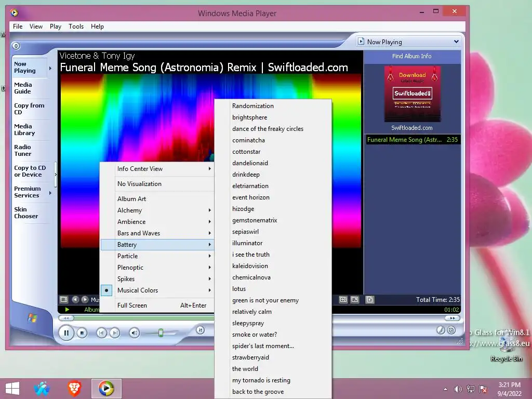
Task: Select Musical Colors radio option
Action: point(157,290)
